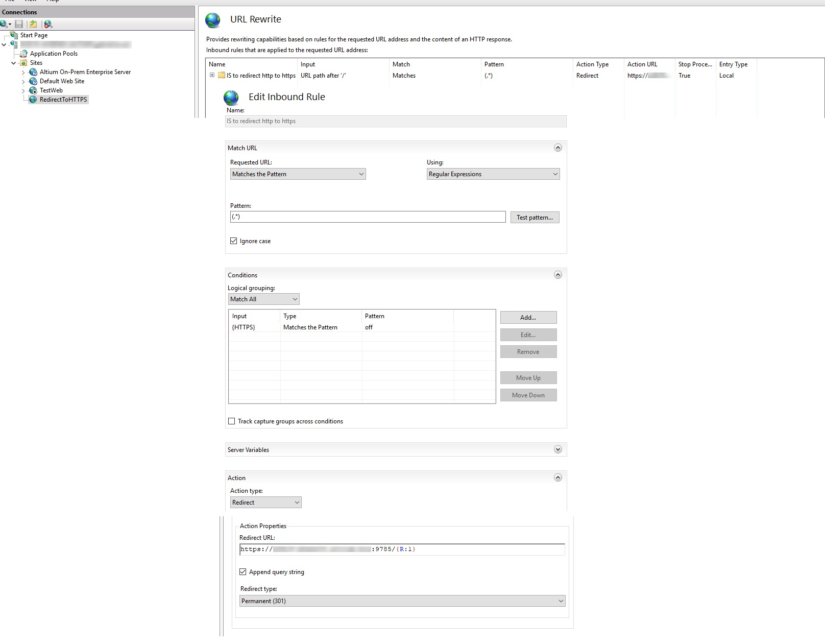Click the Start Page tree icon
The image size is (825, 644).
[x=14, y=35]
